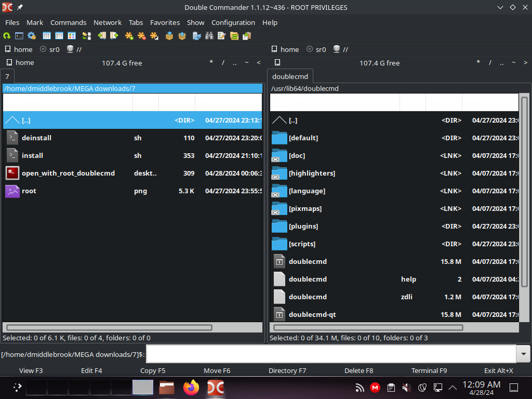This screenshot has width=532, height=399.
Task: Open the Tabs menu
Action: tap(136, 22)
